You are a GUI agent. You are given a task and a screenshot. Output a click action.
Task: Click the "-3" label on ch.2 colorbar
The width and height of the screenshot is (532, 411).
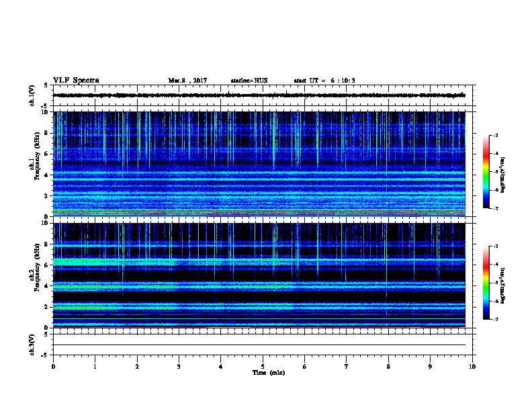pos(495,246)
